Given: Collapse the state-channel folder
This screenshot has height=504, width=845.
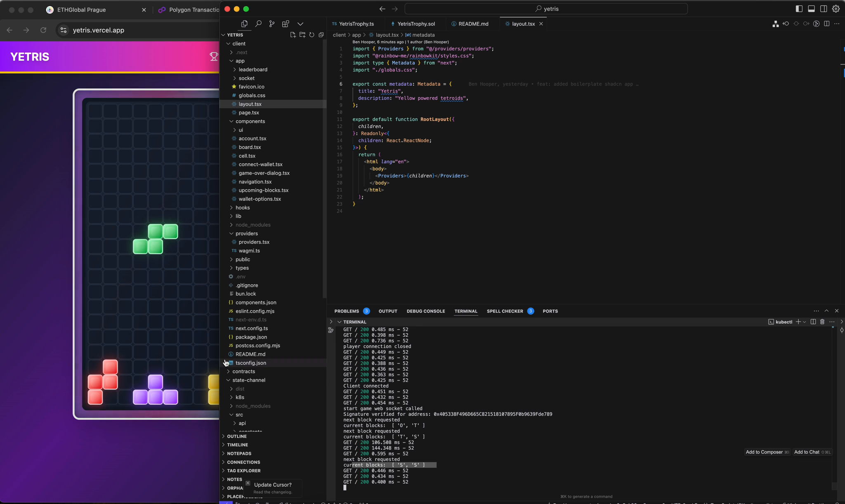Looking at the screenshot, I should click(246, 380).
